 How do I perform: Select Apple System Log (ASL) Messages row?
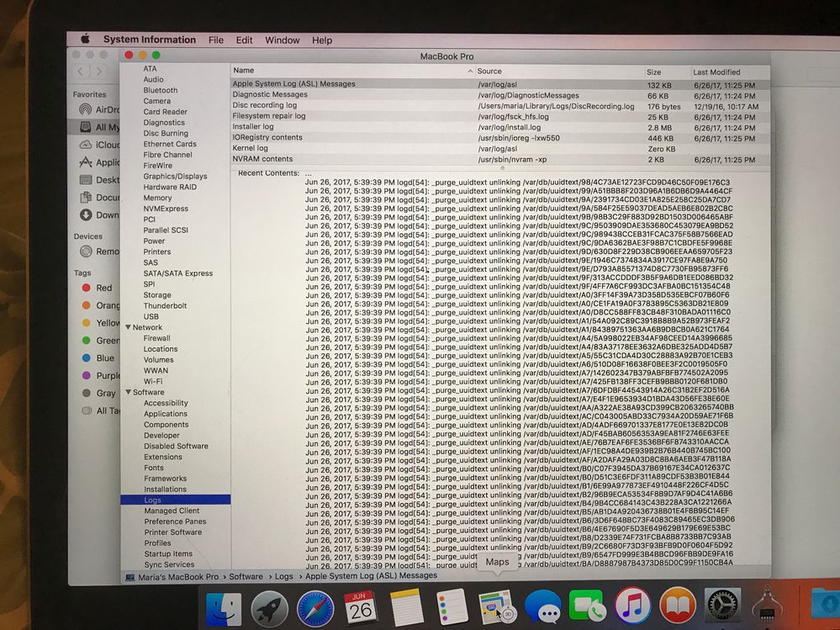tap(500, 84)
